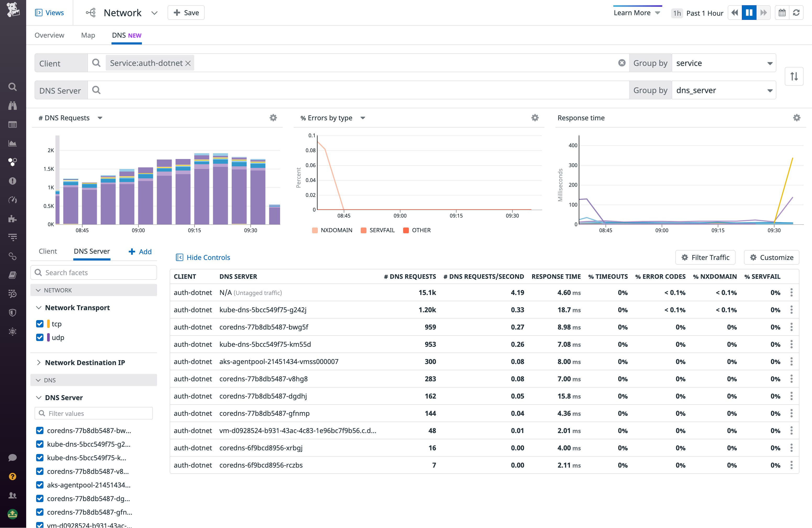Image resolution: width=812 pixels, height=528 pixels.
Task: Switch to the Map tab
Action: [88, 35]
